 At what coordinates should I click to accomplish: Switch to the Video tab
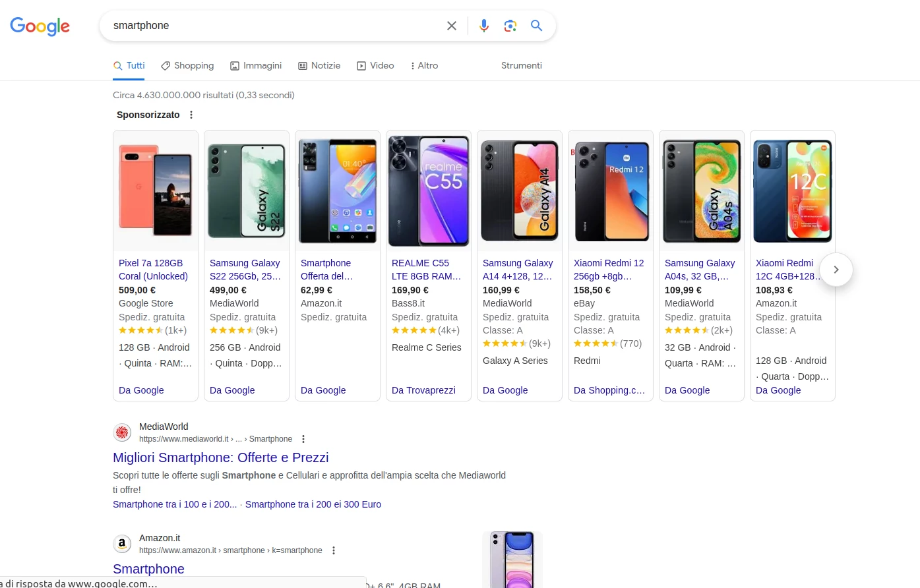pyautogui.click(x=375, y=65)
